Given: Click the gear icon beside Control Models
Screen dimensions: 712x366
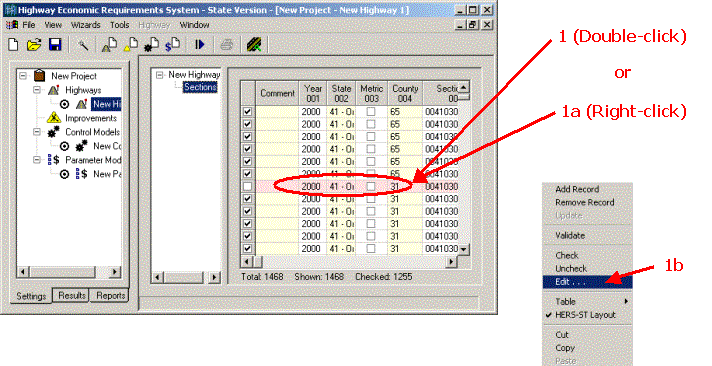Looking at the screenshot, I should pos(54,132).
